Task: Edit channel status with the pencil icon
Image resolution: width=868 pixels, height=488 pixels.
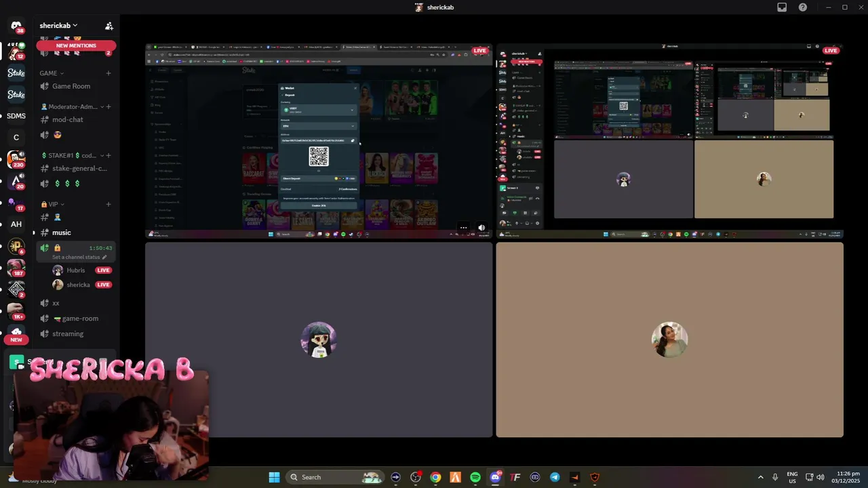Action: pos(104,258)
